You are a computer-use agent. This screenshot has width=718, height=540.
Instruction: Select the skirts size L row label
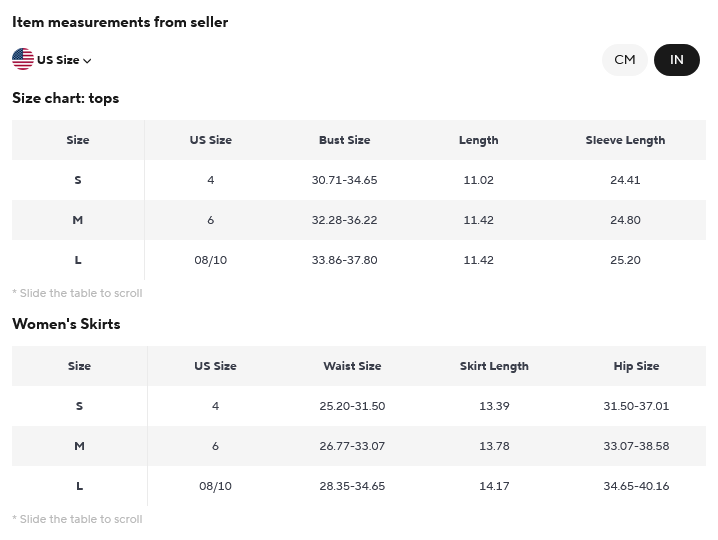click(79, 486)
